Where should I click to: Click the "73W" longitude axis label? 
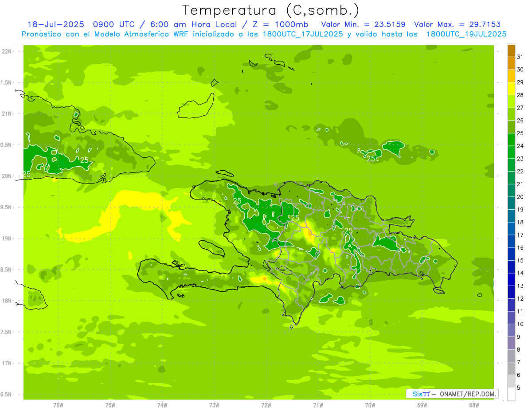(x=214, y=405)
